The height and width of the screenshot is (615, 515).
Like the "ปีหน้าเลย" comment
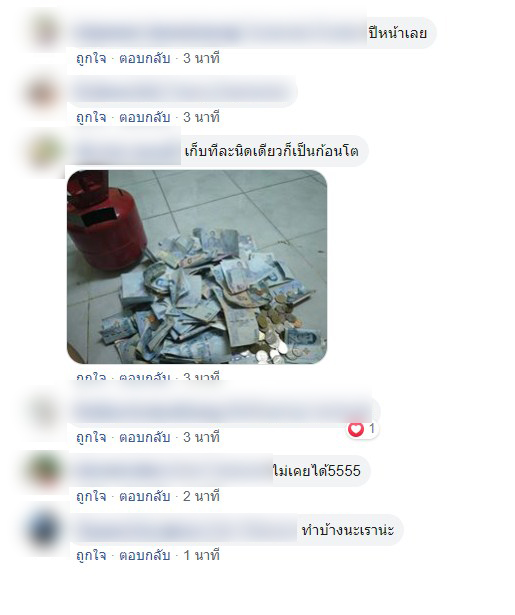[91, 58]
